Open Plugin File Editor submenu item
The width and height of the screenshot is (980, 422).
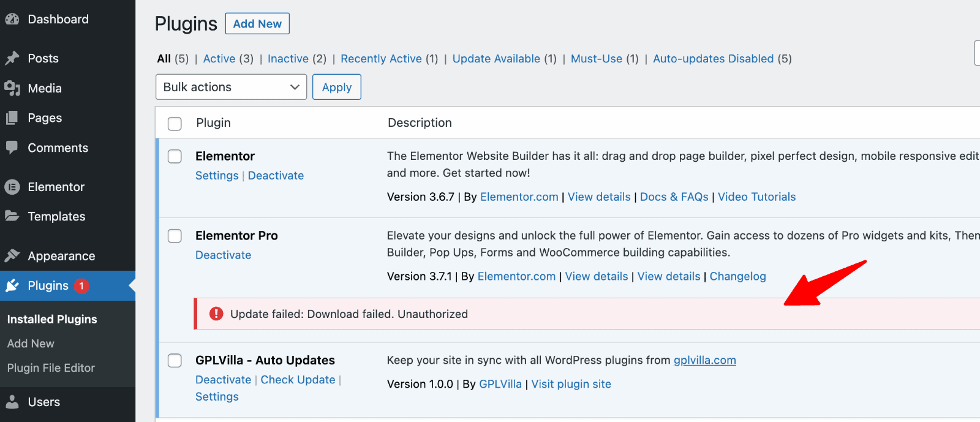click(x=51, y=368)
